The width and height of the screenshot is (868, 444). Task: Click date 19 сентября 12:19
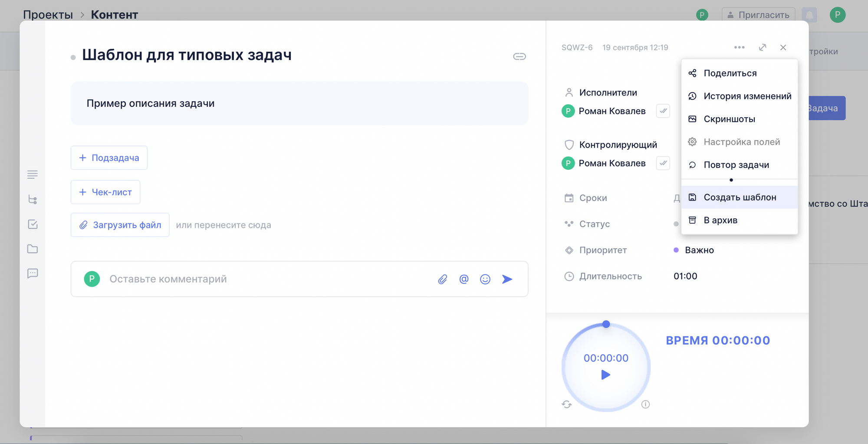tap(635, 47)
